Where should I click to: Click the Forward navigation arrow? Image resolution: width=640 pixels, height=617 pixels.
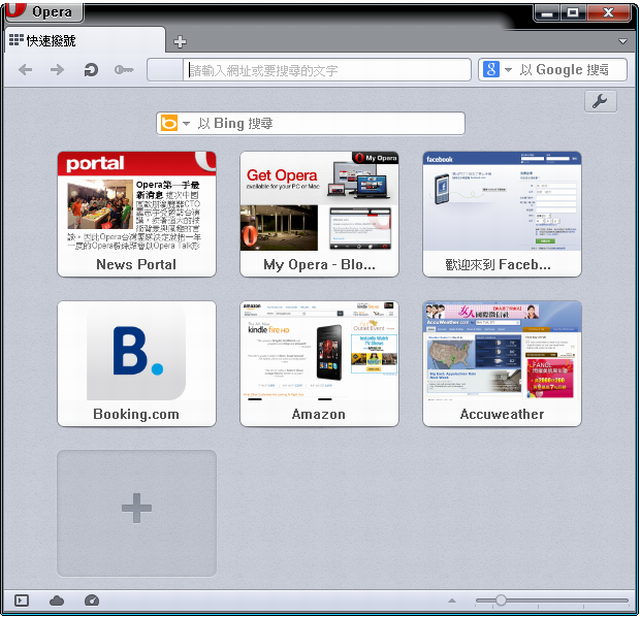(x=57, y=70)
